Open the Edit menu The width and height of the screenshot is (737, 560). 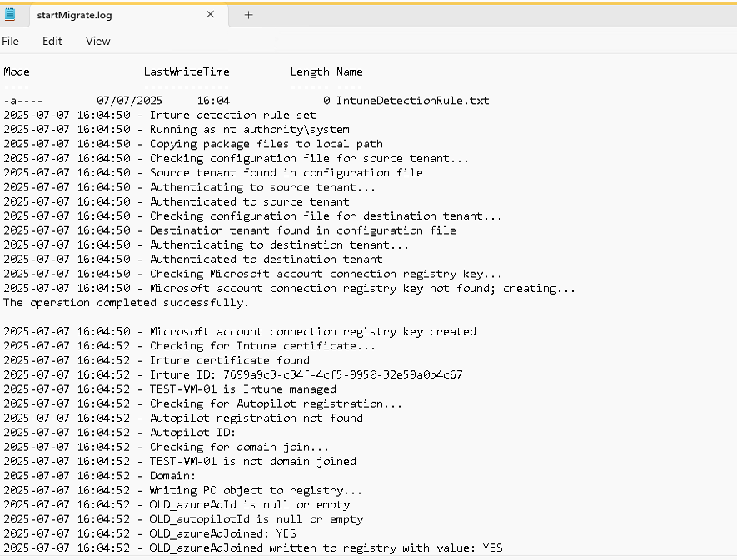point(52,41)
